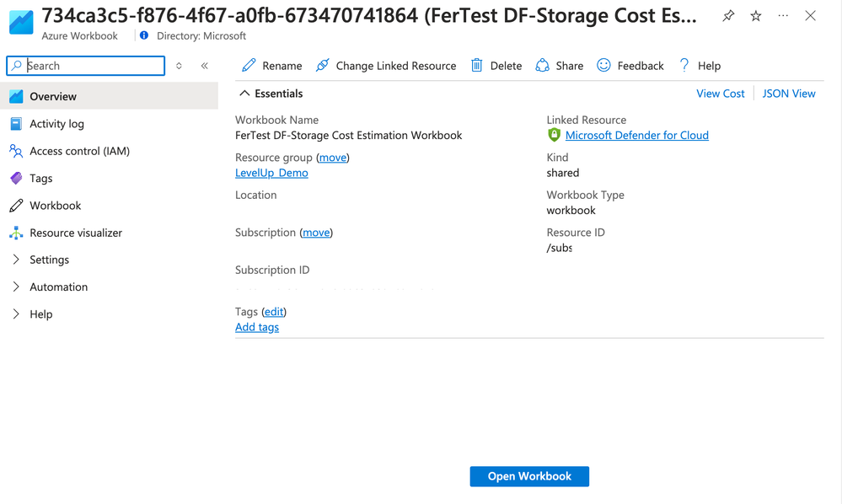
Task: Expand the Settings section chevron
Action: coord(16,260)
